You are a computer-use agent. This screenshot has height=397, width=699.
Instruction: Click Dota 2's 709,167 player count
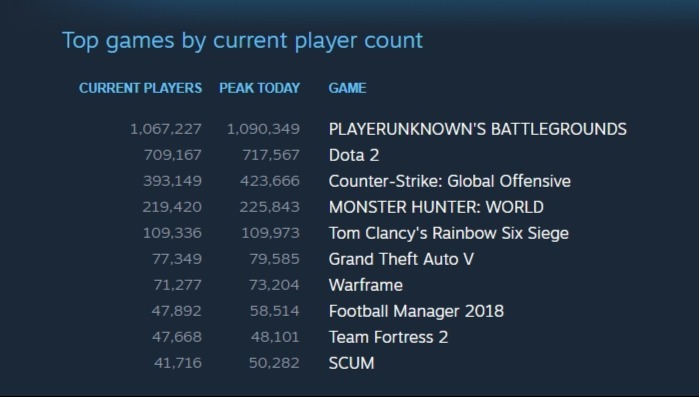173,155
